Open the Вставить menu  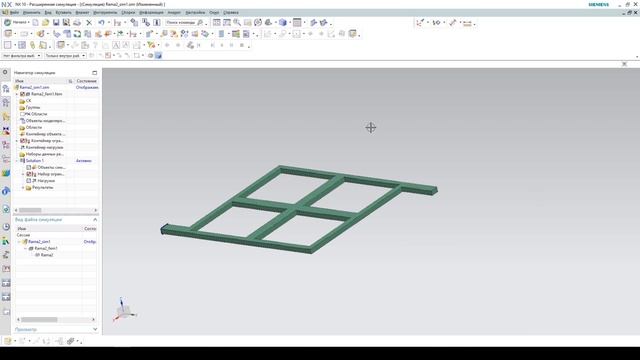pyautogui.click(x=63, y=13)
